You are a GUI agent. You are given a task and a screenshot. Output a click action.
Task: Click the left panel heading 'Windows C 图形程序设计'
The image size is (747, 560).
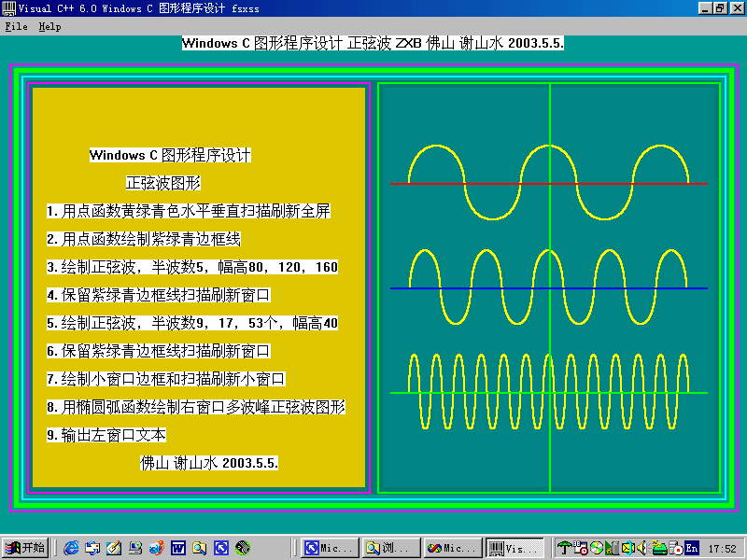(x=170, y=155)
